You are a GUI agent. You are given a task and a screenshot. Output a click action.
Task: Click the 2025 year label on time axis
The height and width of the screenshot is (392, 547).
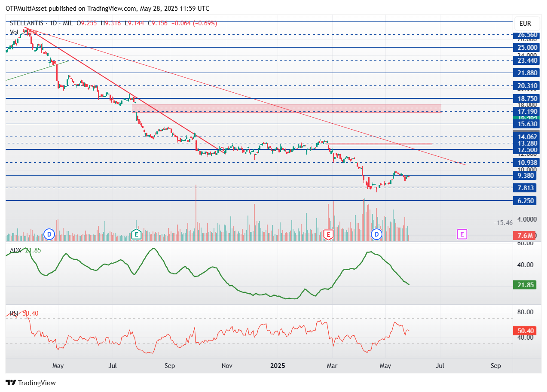[x=278, y=366]
